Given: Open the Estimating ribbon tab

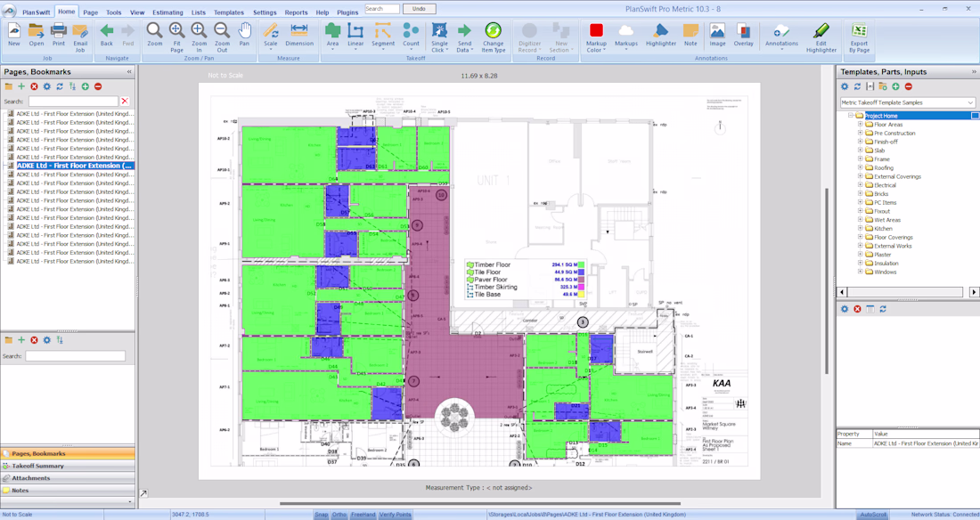Looking at the screenshot, I should tap(167, 12).
